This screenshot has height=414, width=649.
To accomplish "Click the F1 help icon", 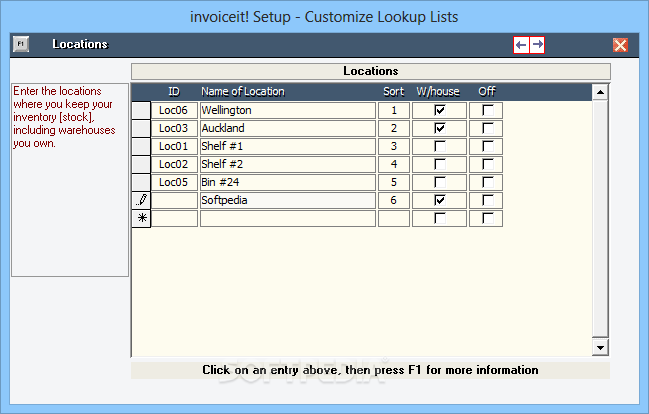I will [21, 44].
